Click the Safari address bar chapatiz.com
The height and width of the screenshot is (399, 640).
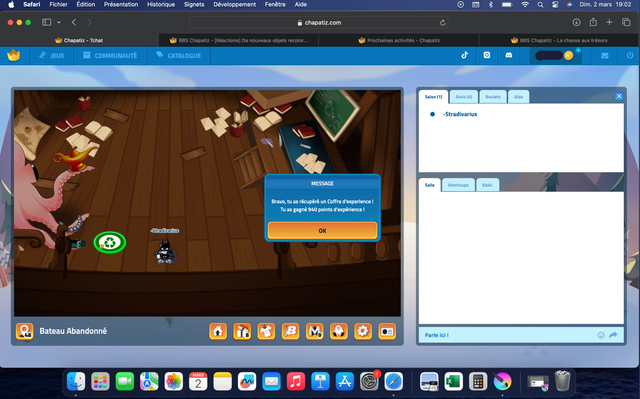(319, 22)
